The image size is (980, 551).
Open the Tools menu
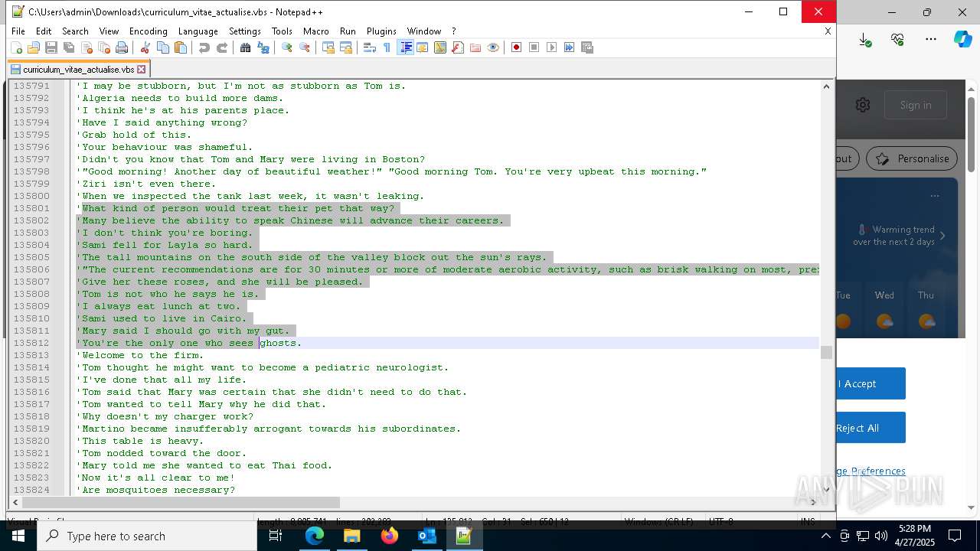(282, 31)
